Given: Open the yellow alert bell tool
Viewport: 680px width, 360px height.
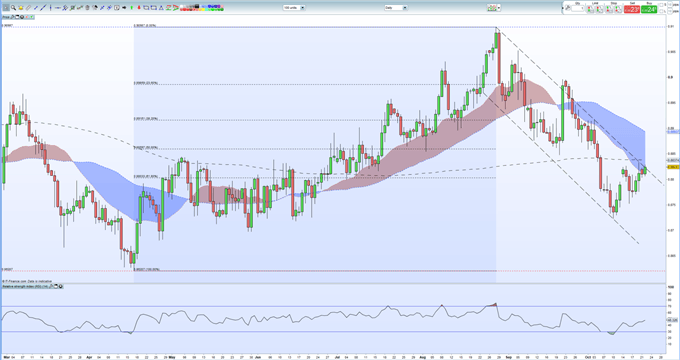Looking at the screenshot, I should click(21, 8).
